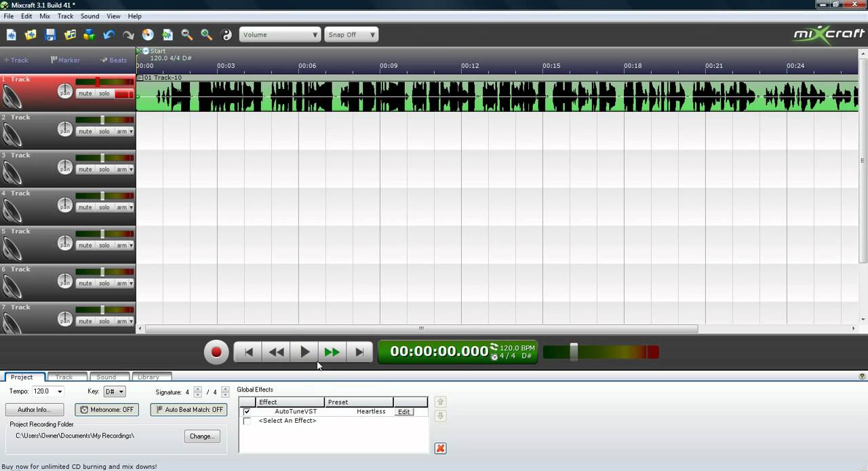
Task: Open arm dropdown arrow on Track 7
Action: click(131, 322)
